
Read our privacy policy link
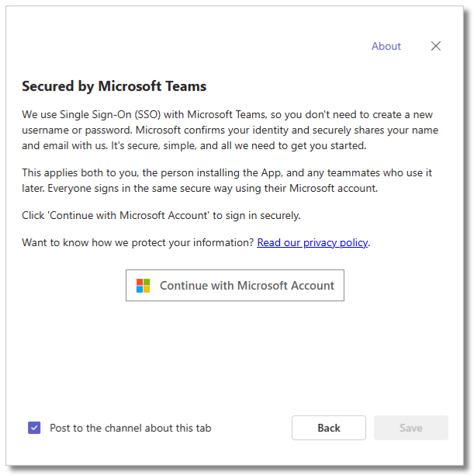[x=312, y=242]
